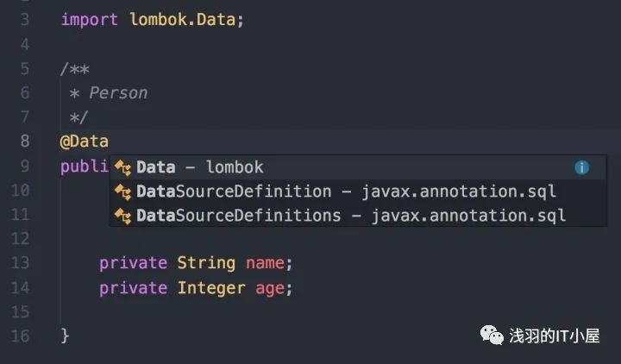
Task: Click line number 8 in gutter
Action: 25,141
